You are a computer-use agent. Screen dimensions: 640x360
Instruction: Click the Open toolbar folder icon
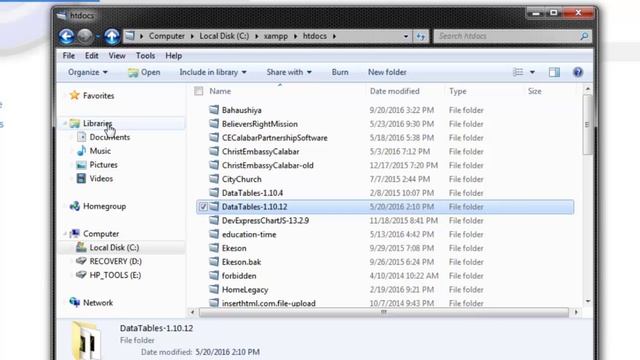tap(133, 73)
